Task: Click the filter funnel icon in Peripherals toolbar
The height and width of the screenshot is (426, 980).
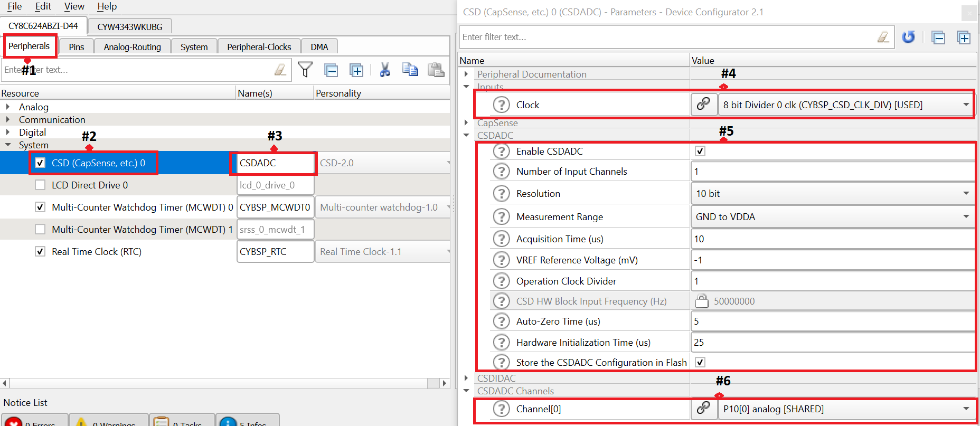Action: pyautogui.click(x=305, y=70)
